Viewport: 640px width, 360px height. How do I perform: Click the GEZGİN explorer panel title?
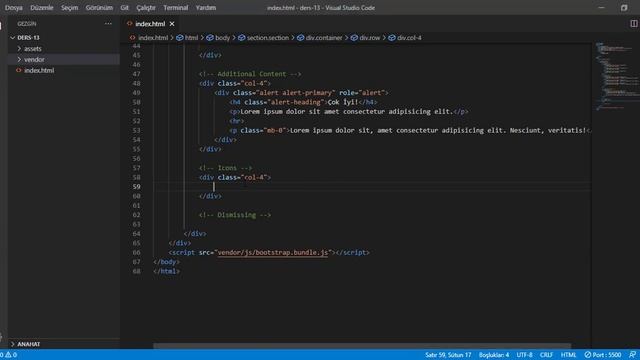(27, 24)
